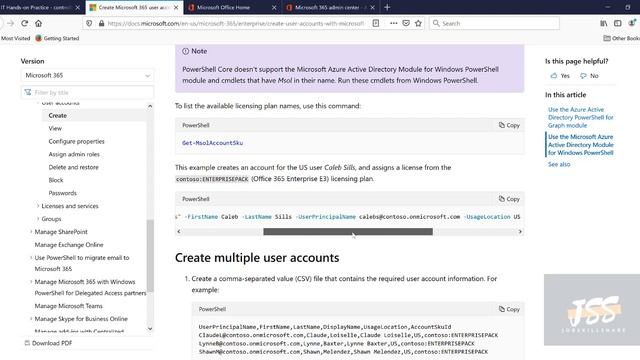
Task: Open the Other Bookmarks folder
Action: click(622, 38)
